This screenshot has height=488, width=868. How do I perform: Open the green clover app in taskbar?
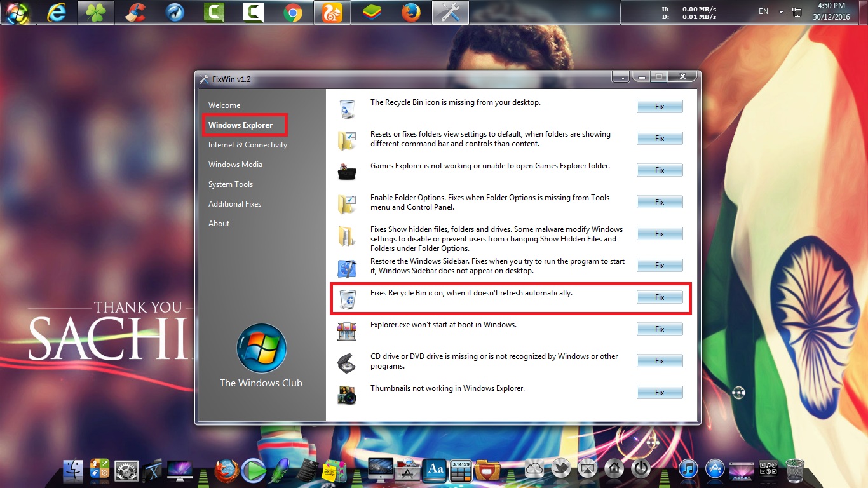click(x=96, y=13)
